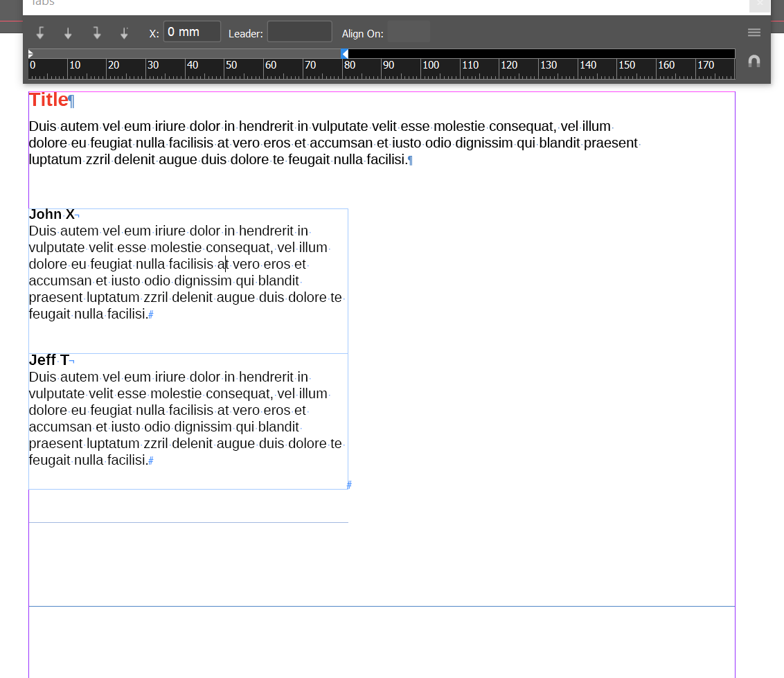Click the tab stop marker near 80 on the ruler

(x=344, y=53)
